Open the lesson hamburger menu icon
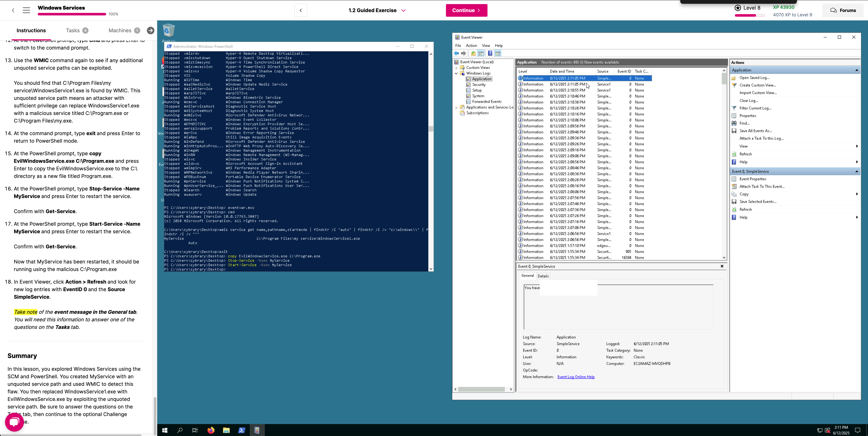The width and height of the screenshot is (868, 436). tap(26, 10)
